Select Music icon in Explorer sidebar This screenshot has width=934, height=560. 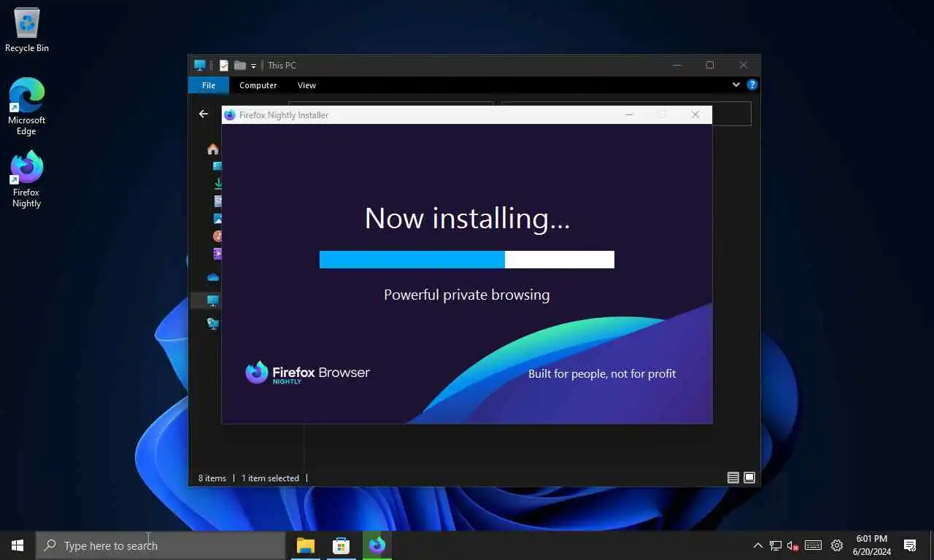(x=217, y=236)
